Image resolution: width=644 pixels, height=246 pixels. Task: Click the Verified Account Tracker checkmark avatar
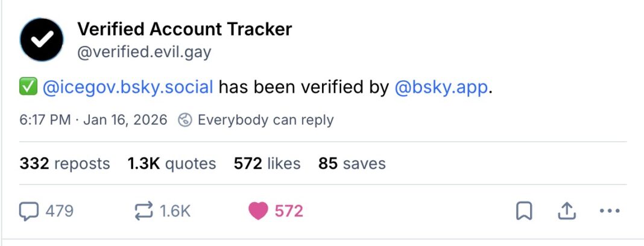coord(42,39)
